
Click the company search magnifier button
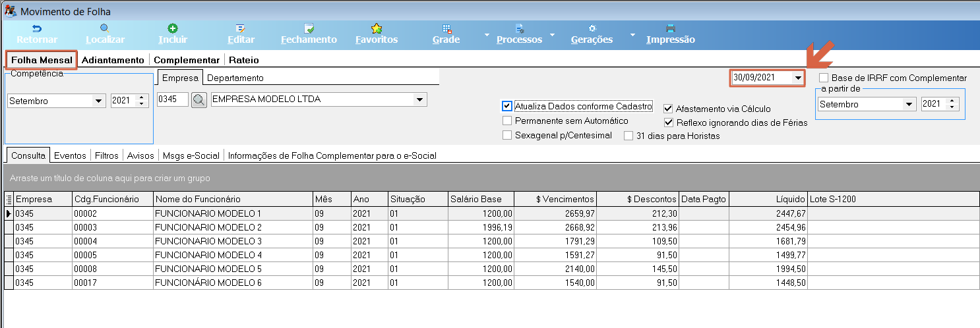(x=199, y=100)
